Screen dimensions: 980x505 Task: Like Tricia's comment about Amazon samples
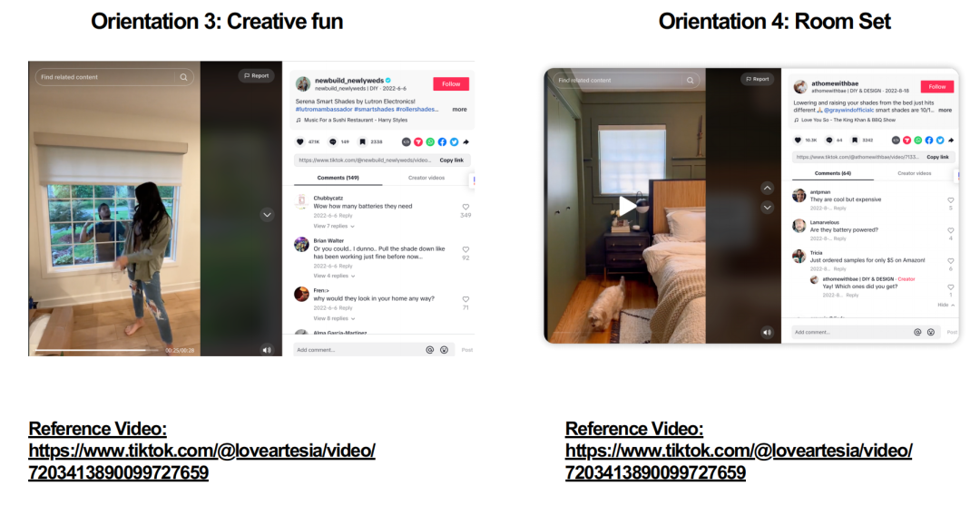coord(951,261)
